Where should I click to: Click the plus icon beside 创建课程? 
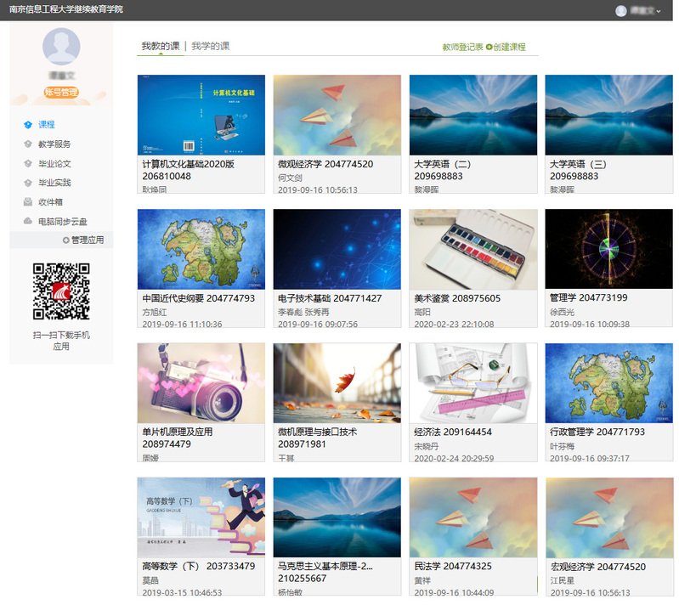tap(489, 48)
